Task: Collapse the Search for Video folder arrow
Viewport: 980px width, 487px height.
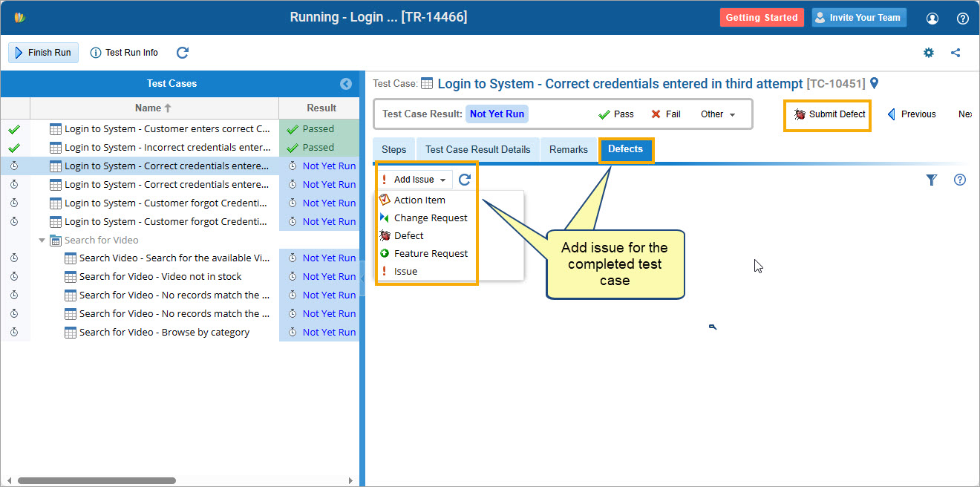Action: point(42,240)
